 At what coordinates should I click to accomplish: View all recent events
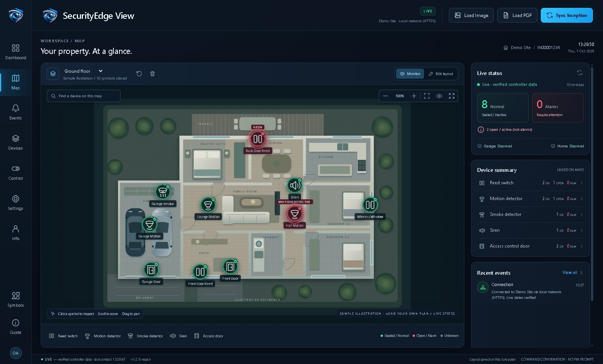pos(572,273)
